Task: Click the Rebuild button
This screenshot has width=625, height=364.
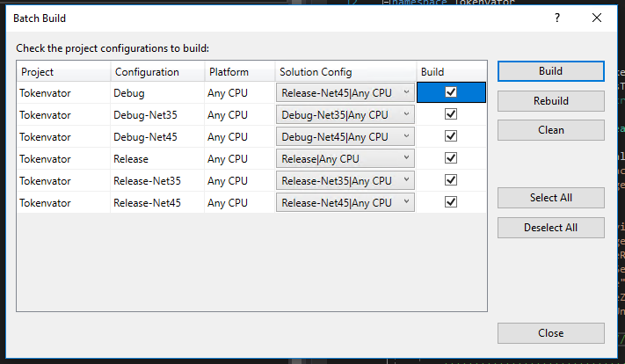Action: click(x=551, y=101)
